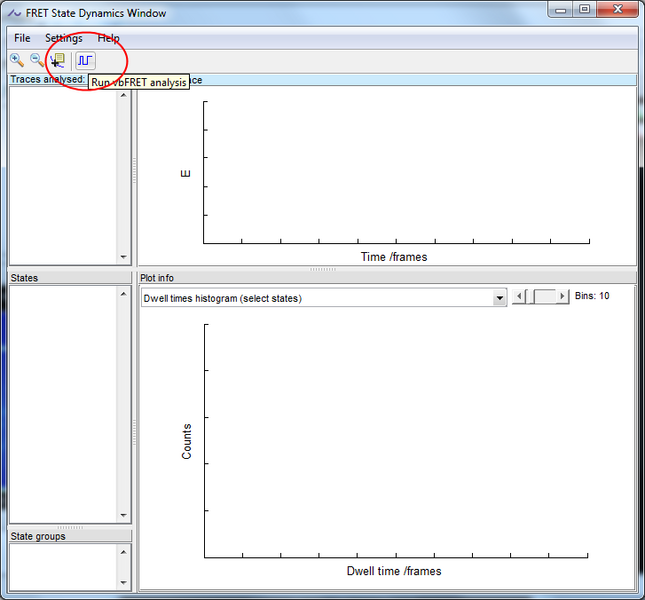The image size is (645, 600).
Task: Open the File menu
Action: [x=22, y=38]
